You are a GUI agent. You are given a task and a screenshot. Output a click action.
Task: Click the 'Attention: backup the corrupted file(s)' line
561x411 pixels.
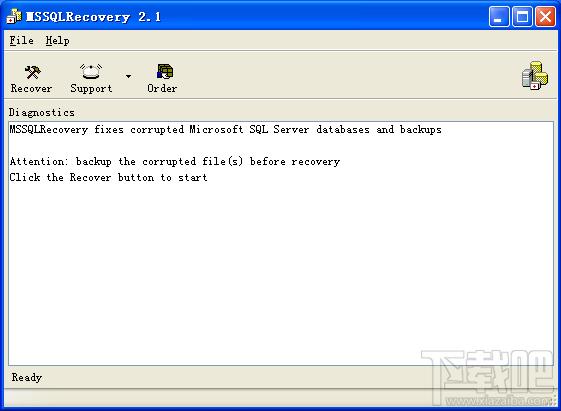point(175,162)
